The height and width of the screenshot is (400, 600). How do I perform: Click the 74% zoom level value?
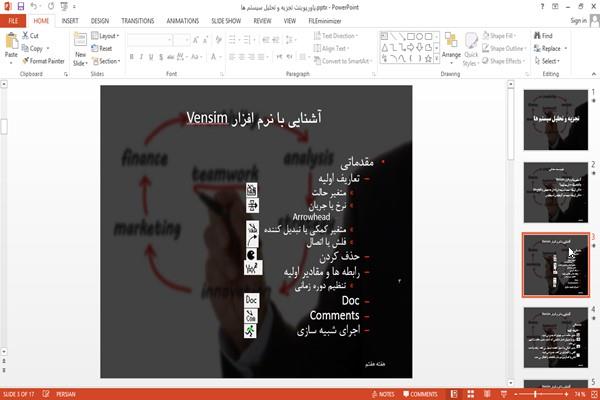pos(580,394)
